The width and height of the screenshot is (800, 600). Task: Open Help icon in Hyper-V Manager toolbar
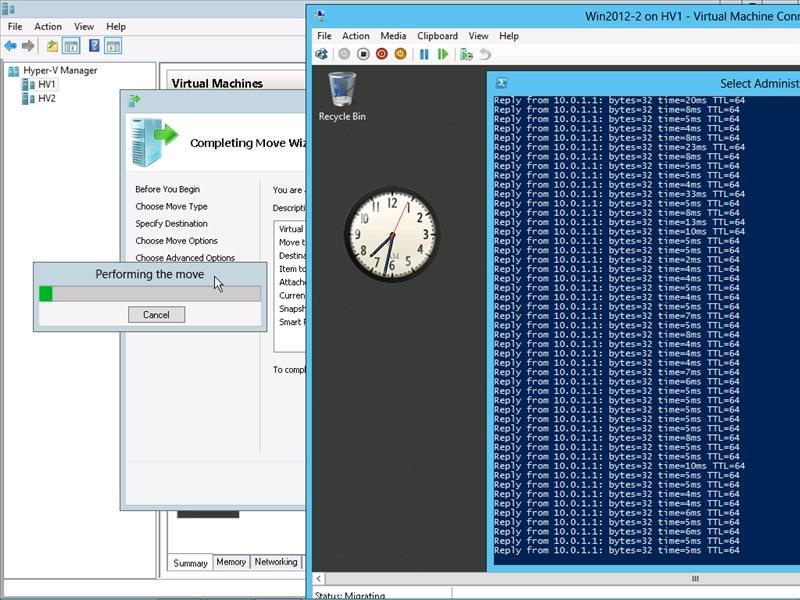(x=94, y=45)
